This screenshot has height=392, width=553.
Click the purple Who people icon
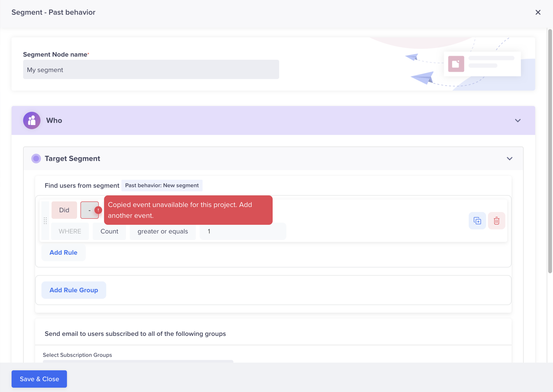tap(32, 120)
